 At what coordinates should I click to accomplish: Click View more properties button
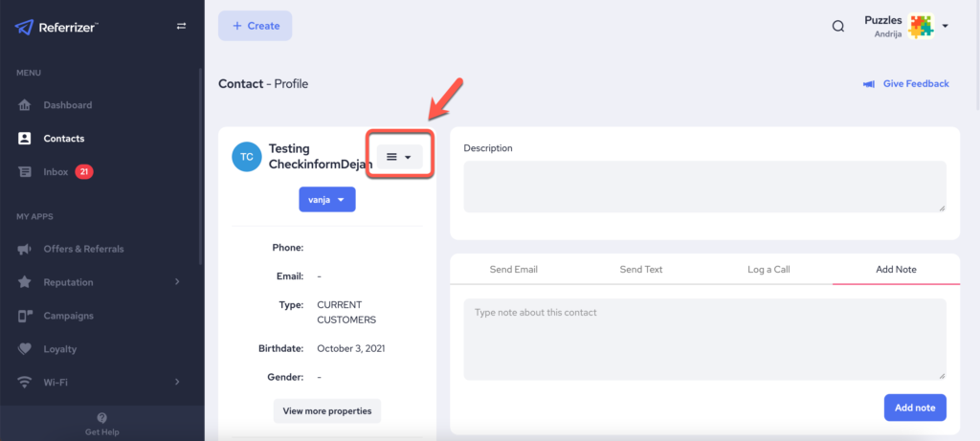click(327, 411)
